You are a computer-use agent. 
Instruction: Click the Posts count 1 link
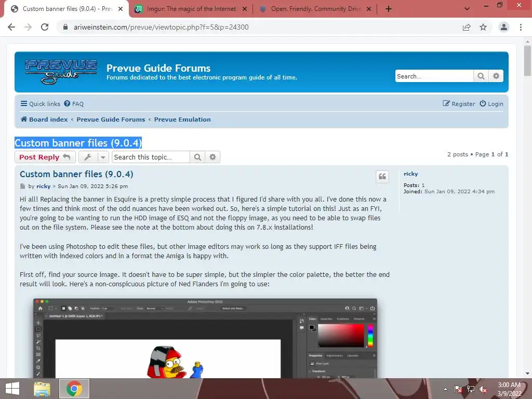tap(423, 185)
